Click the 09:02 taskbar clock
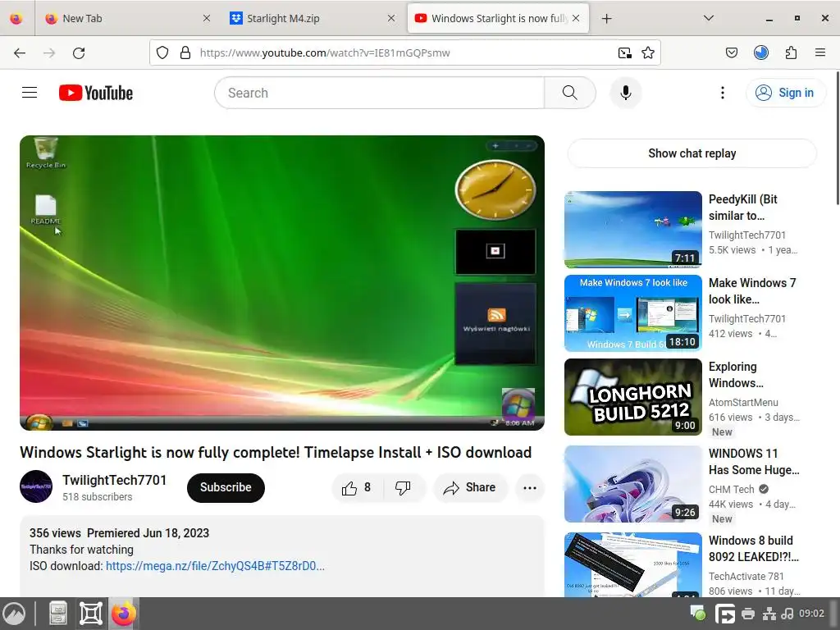 coord(811,614)
